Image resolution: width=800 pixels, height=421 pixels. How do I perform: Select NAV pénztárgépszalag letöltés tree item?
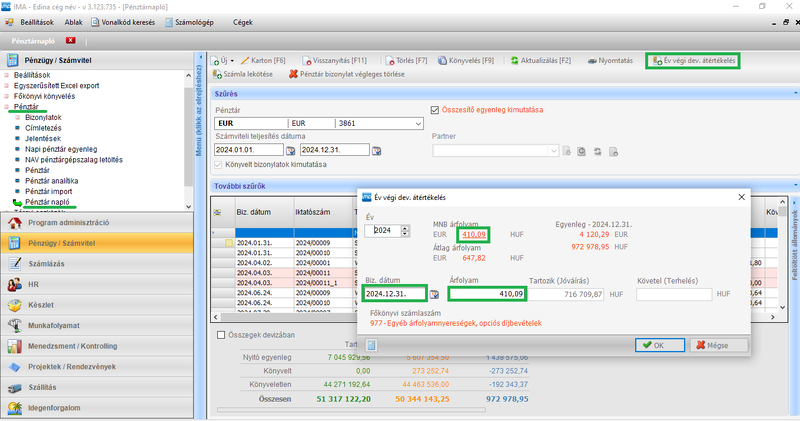[73, 160]
